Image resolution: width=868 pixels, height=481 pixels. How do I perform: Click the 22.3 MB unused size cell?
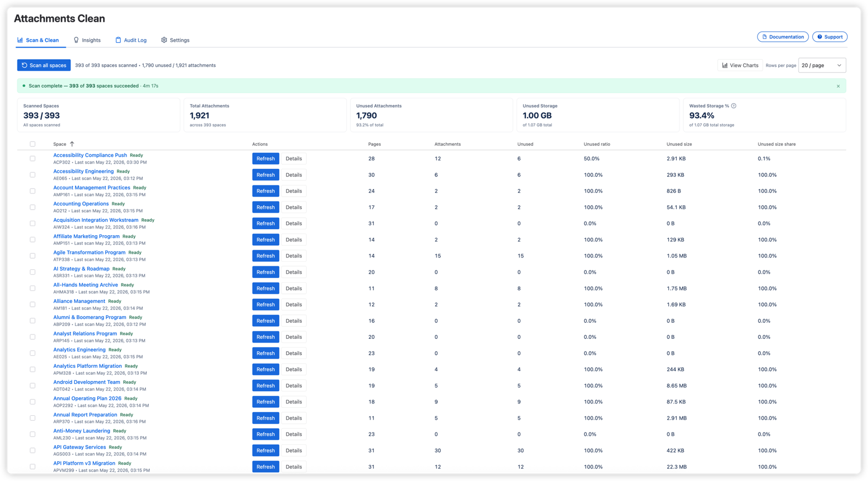click(677, 467)
